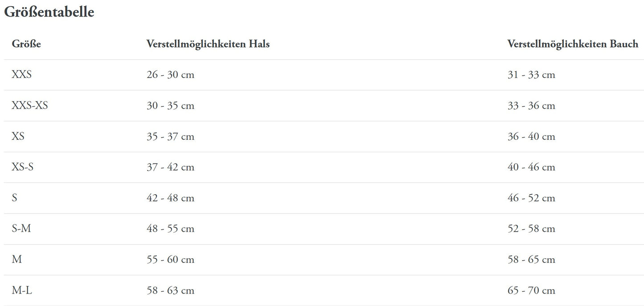Click the Verstellmöglichkeiten Hals column header
This screenshot has height=306, width=644.
[x=208, y=44]
